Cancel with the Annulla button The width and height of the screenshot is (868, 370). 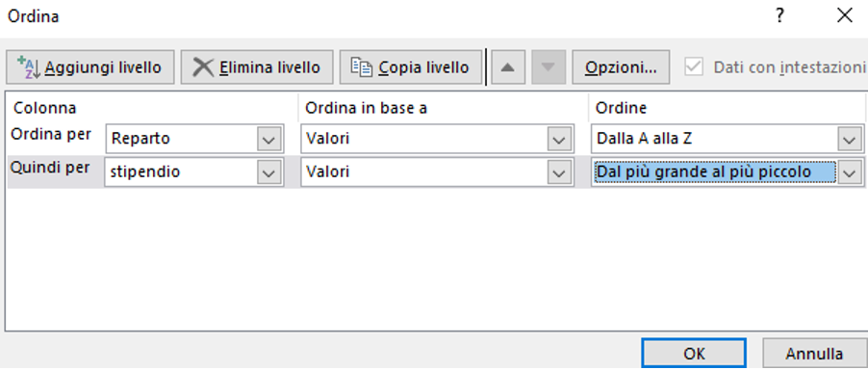[814, 354]
